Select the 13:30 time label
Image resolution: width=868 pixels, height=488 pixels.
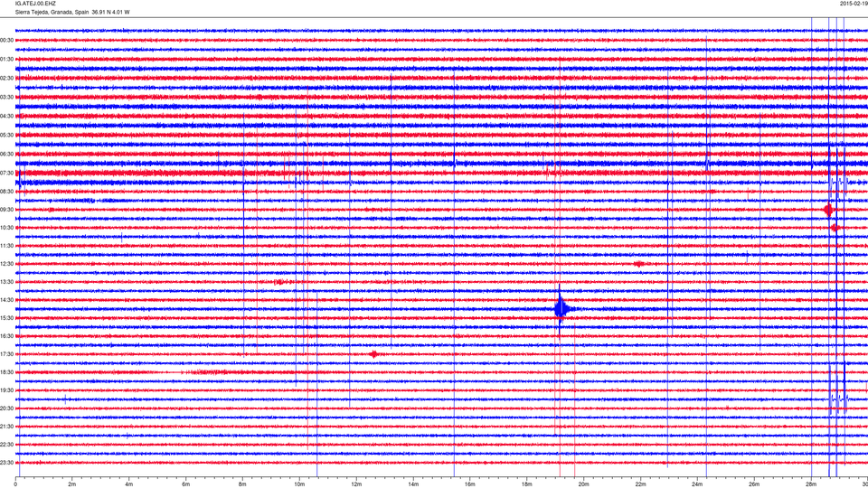tap(6, 282)
